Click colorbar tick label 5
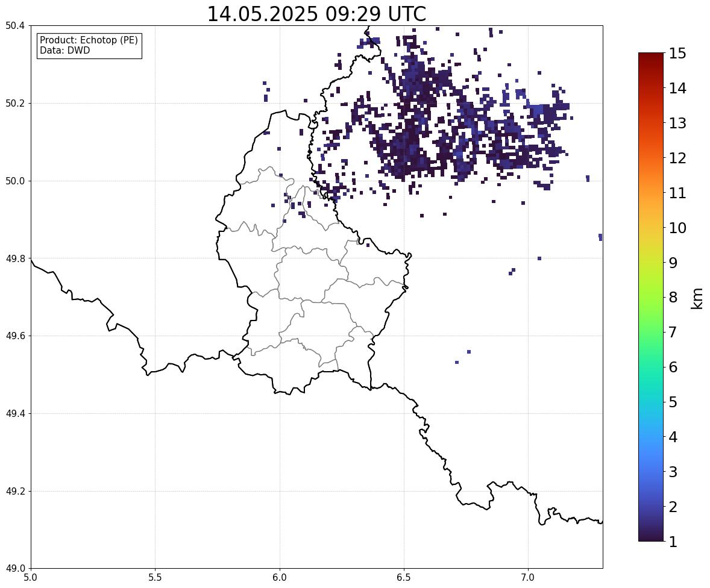This screenshot has width=710, height=588. (673, 402)
